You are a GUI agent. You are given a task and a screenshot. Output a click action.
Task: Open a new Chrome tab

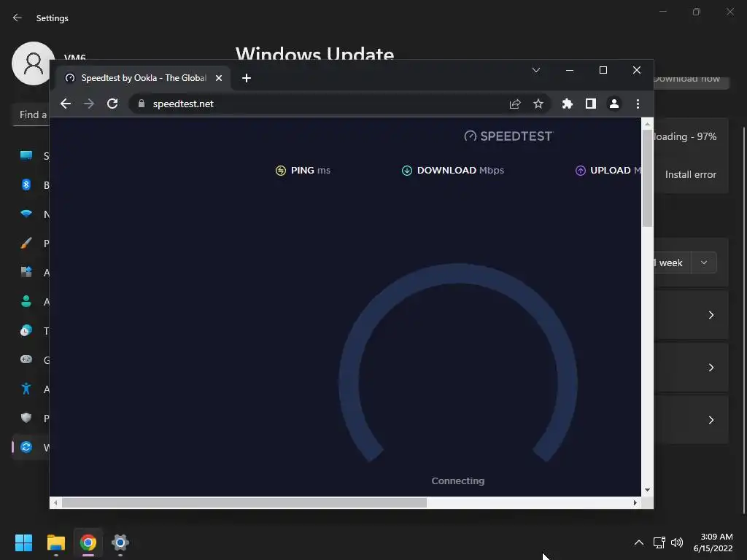(247, 78)
